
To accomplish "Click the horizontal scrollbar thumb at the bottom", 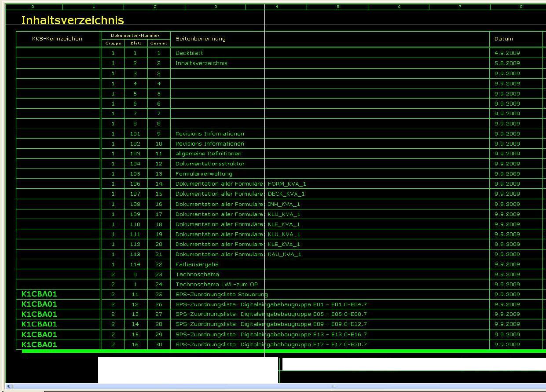I will (333, 386).
